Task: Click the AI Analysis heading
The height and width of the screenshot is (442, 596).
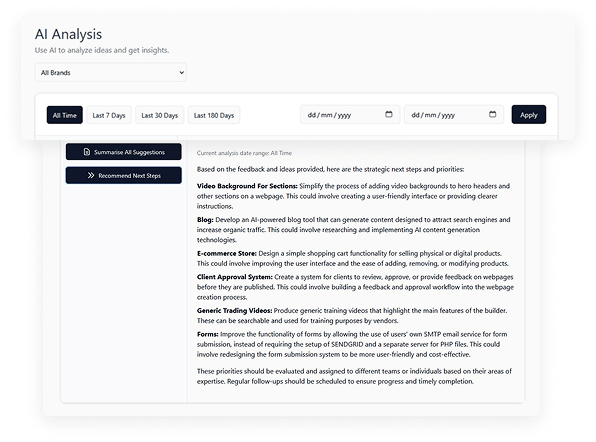Action: (x=68, y=34)
